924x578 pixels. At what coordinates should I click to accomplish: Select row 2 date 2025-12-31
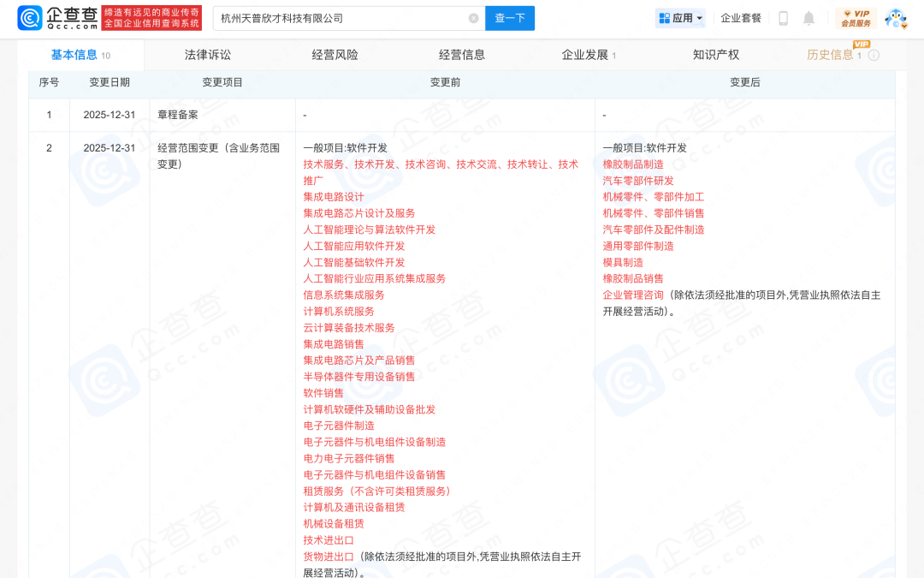coord(109,148)
